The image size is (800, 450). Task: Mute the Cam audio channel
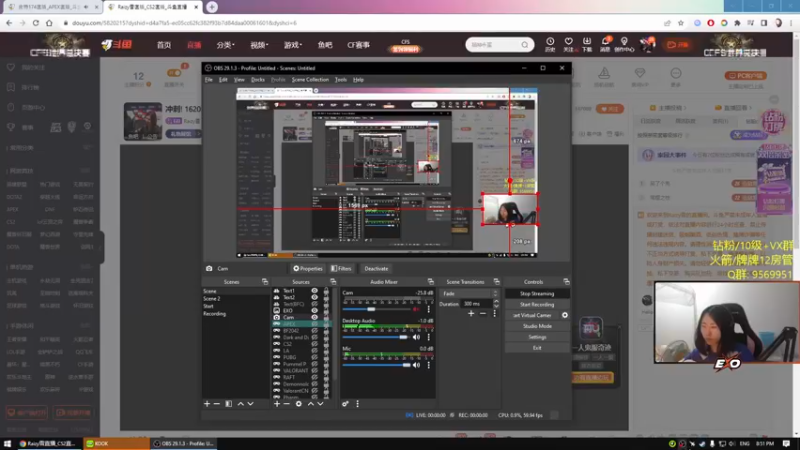[x=416, y=309]
